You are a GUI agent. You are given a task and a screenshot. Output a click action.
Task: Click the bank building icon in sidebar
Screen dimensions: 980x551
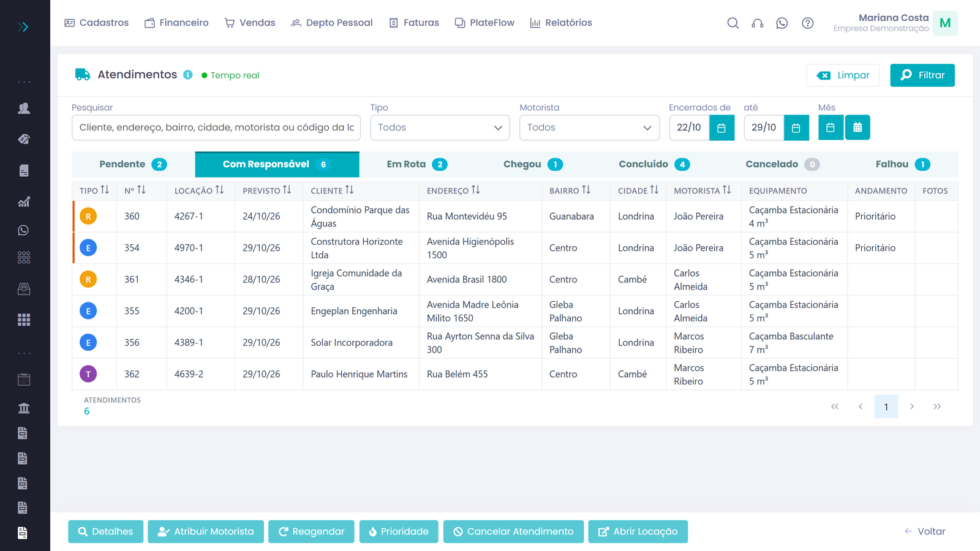(x=24, y=408)
